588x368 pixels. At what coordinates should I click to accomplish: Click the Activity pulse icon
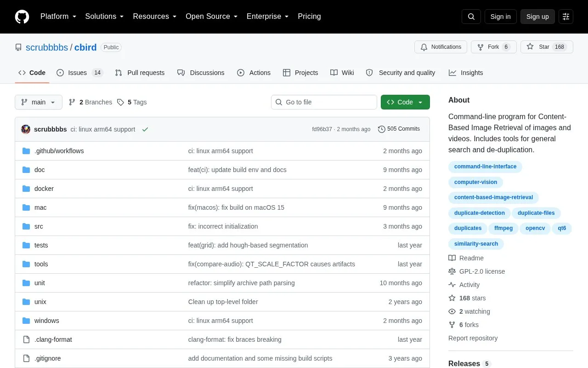point(452,285)
